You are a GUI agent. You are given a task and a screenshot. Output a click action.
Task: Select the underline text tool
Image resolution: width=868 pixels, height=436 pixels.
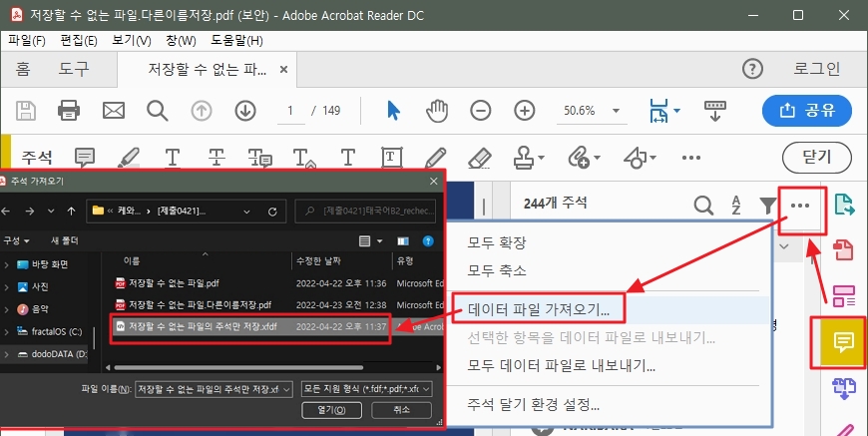coord(173,158)
